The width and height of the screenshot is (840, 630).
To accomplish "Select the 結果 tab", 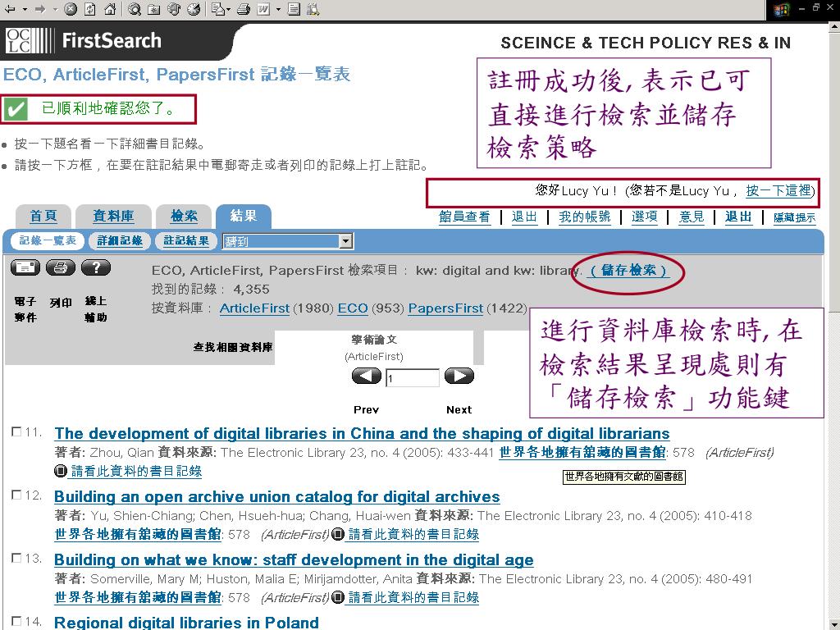I will [x=243, y=216].
